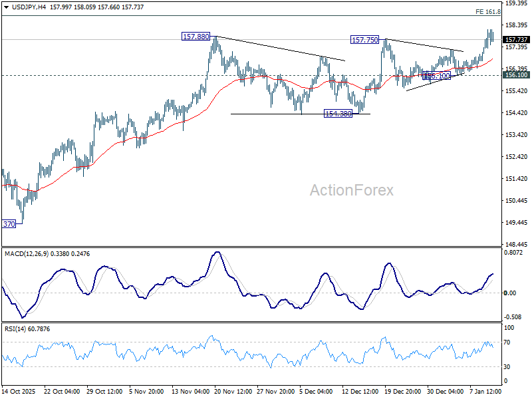Viewport: 532px width, 399px height.
Task: Select the 154.380 support level label
Action: tap(338, 114)
